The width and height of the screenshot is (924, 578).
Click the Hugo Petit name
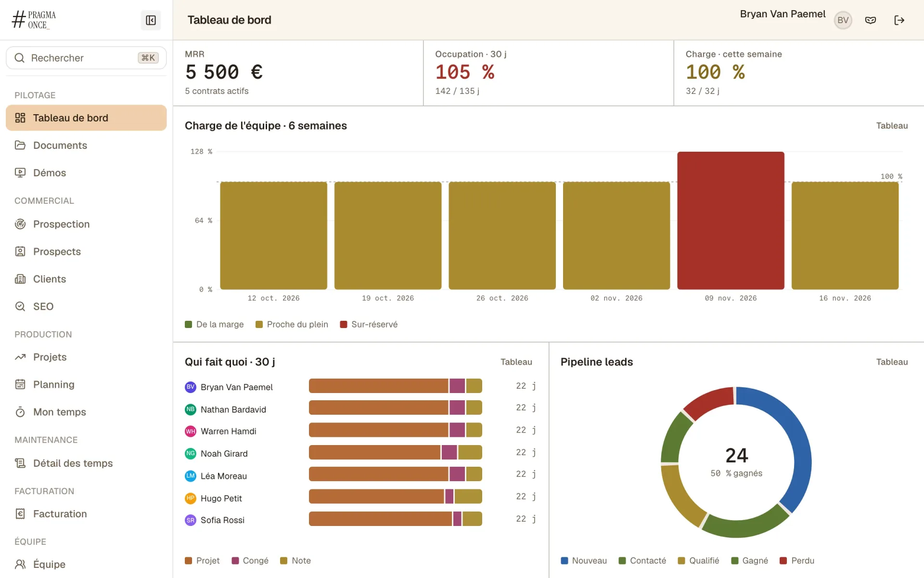tap(221, 499)
